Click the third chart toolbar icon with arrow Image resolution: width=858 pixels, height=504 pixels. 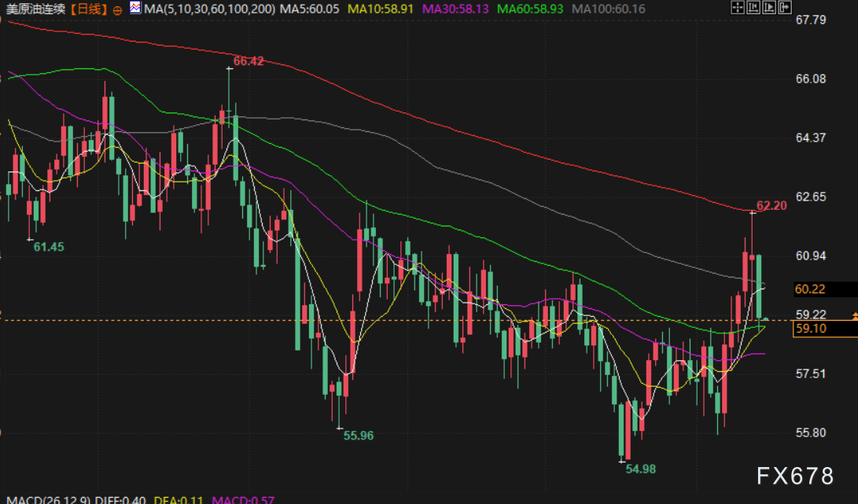coord(768,9)
